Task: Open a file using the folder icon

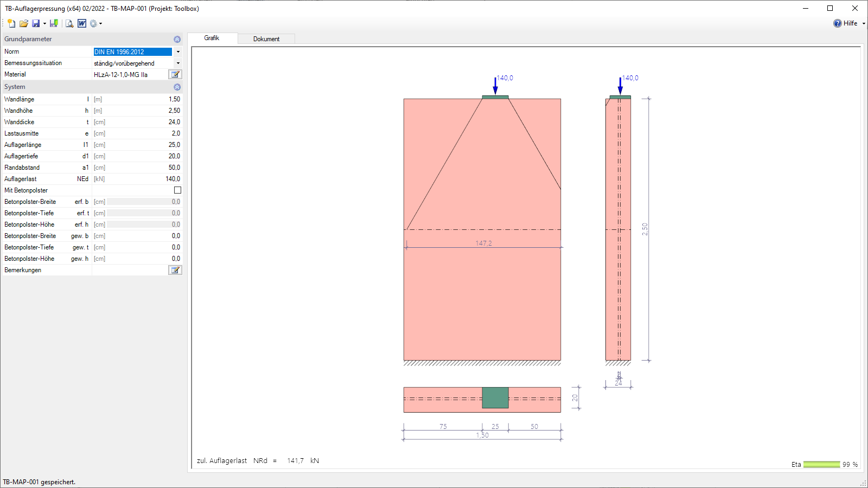Action: coord(23,23)
